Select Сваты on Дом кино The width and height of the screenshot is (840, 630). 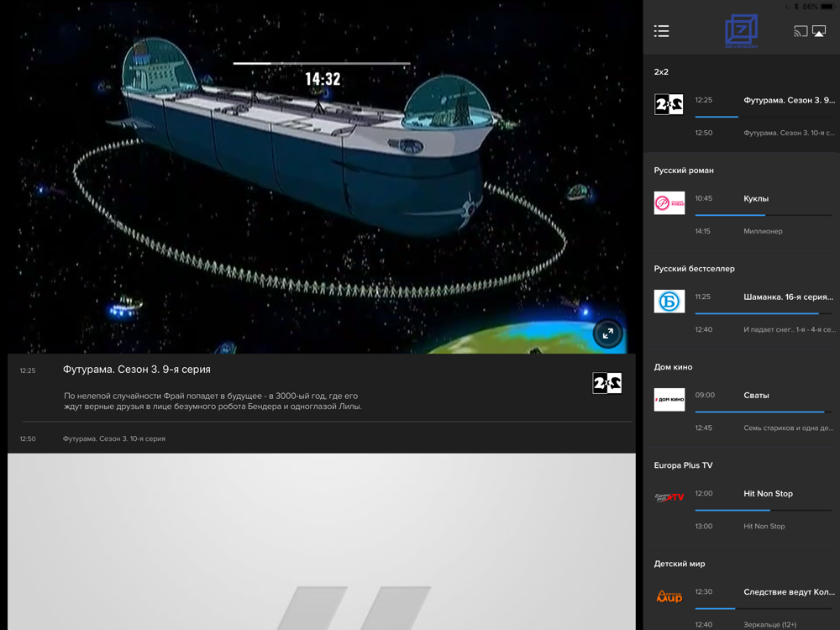click(756, 396)
